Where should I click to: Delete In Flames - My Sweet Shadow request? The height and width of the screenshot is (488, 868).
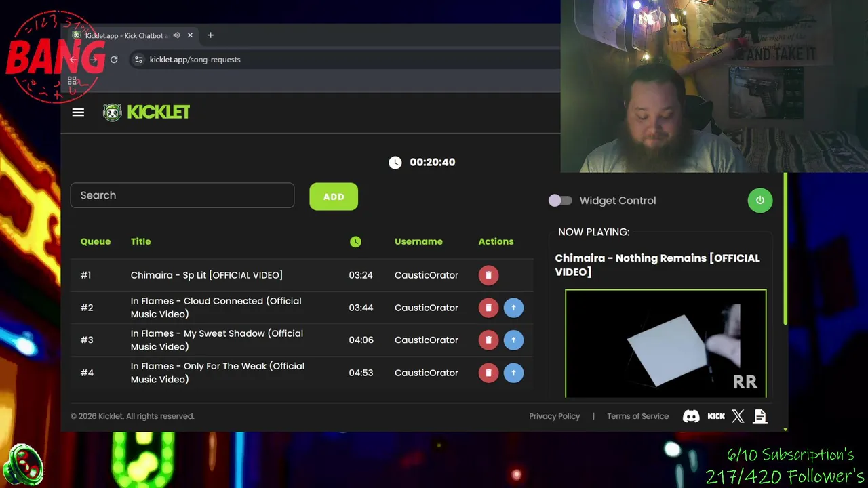pyautogui.click(x=488, y=340)
